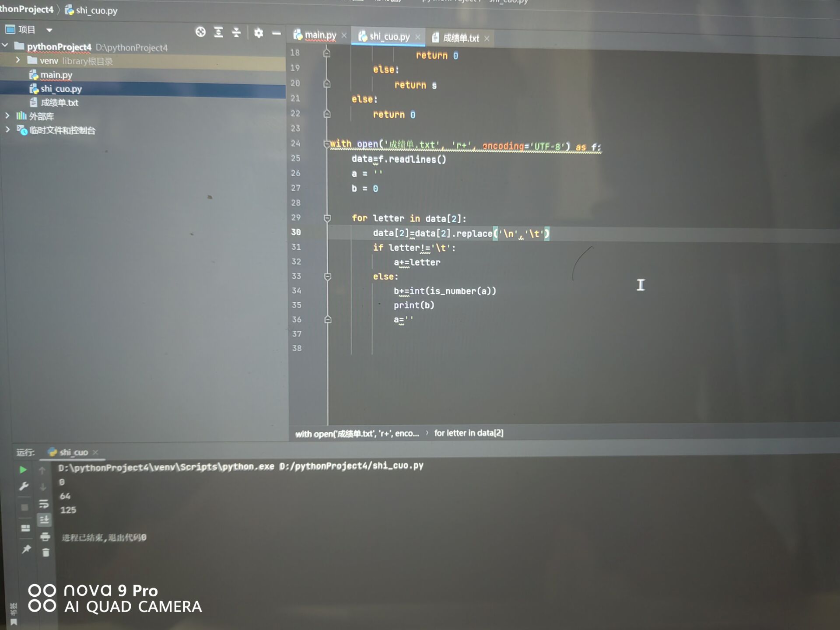The height and width of the screenshot is (630, 840).
Task: Click the green Run button in run panel
Action: point(23,470)
